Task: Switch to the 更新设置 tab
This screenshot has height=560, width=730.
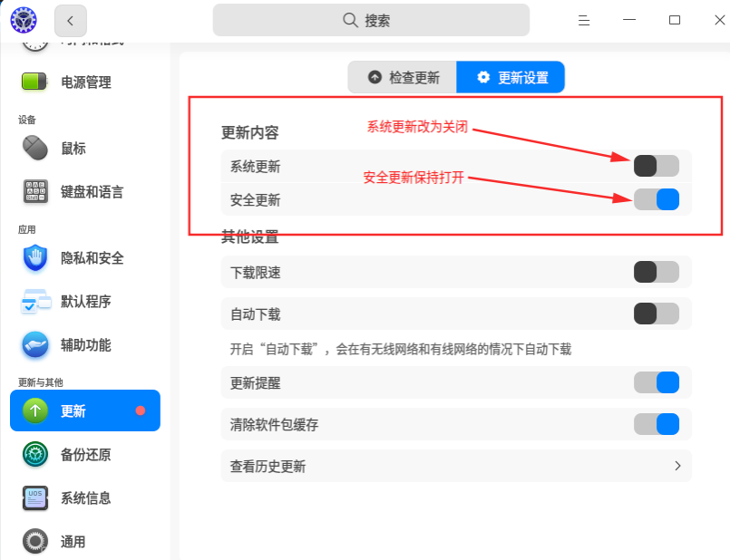Action: click(x=511, y=77)
